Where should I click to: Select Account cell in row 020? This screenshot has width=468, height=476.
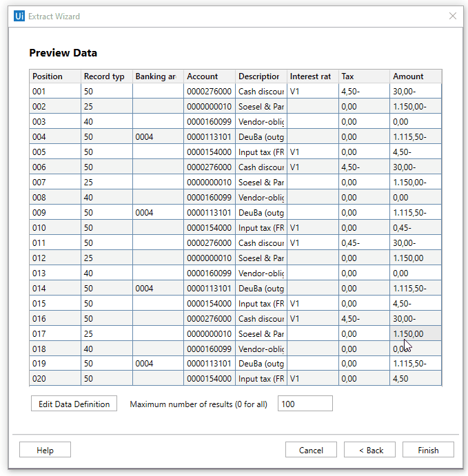click(x=210, y=379)
